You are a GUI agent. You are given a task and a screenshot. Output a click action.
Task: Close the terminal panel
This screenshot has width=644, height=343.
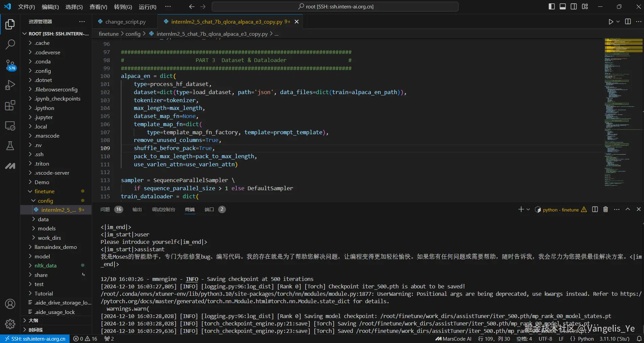[639, 209]
